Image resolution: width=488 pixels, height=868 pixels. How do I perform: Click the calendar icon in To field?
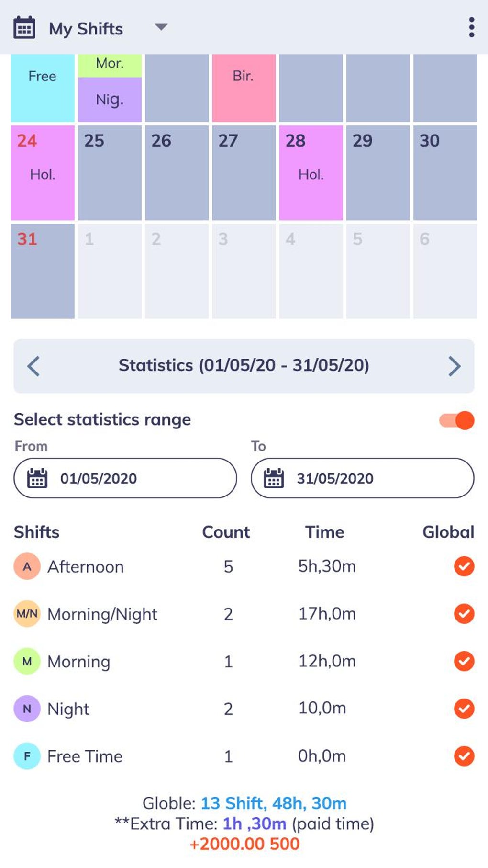click(x=274, y=478)
